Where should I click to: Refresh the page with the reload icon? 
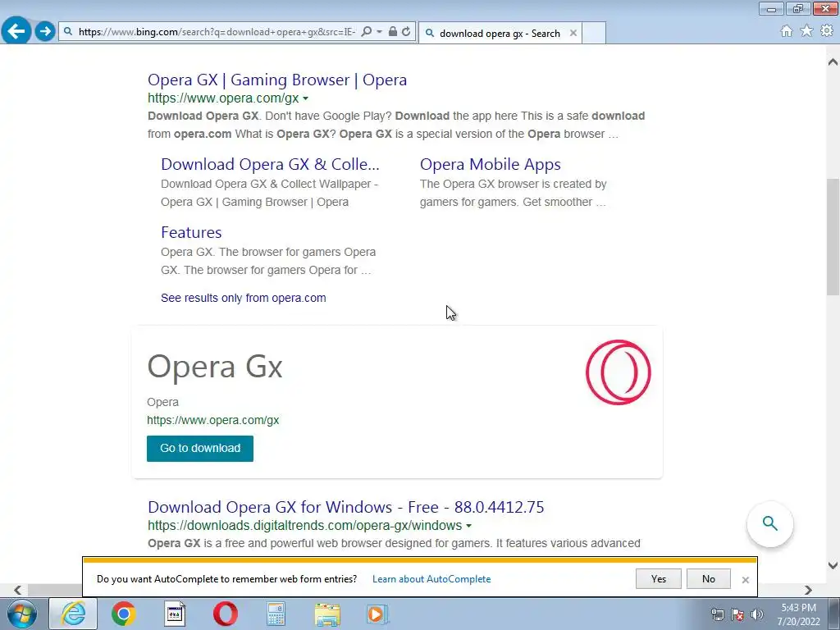pos(406,32)
